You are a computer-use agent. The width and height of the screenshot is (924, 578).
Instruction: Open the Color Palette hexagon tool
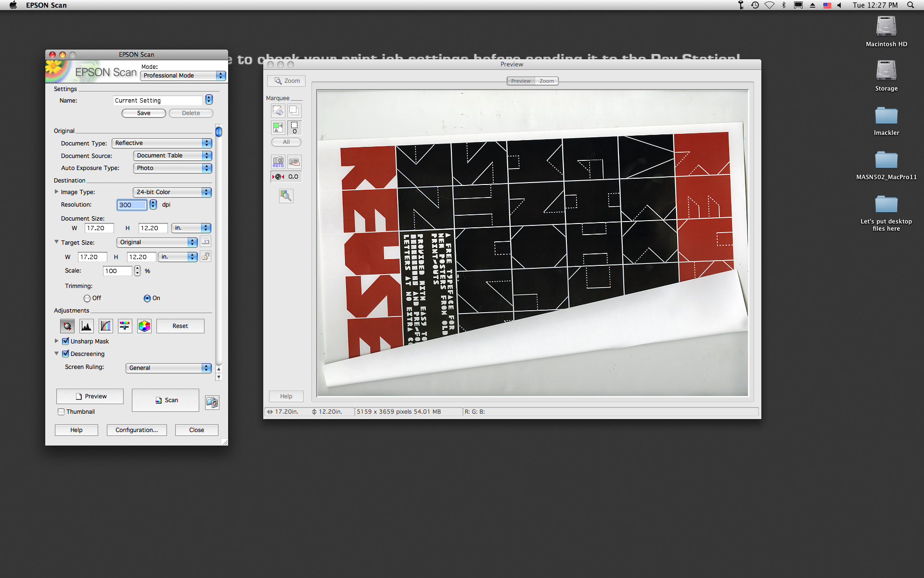pos(144,326)
